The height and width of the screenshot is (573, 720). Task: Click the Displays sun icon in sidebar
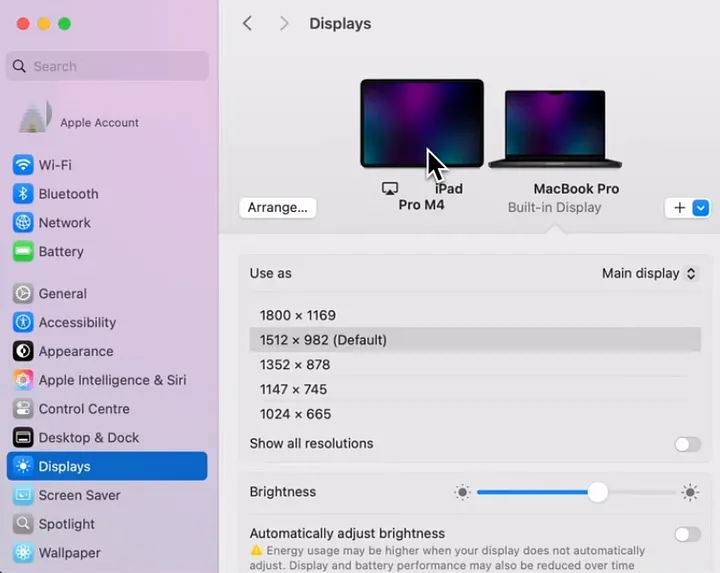pos(23,466)
